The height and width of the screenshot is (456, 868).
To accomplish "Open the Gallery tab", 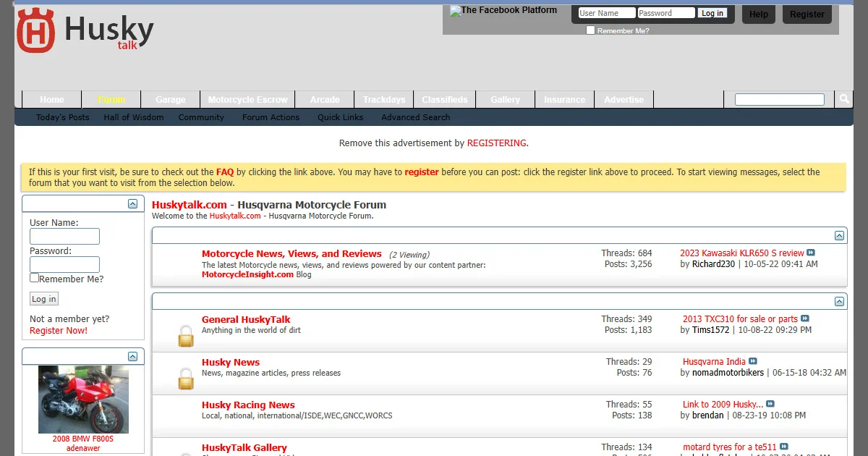I will (505, 99).
